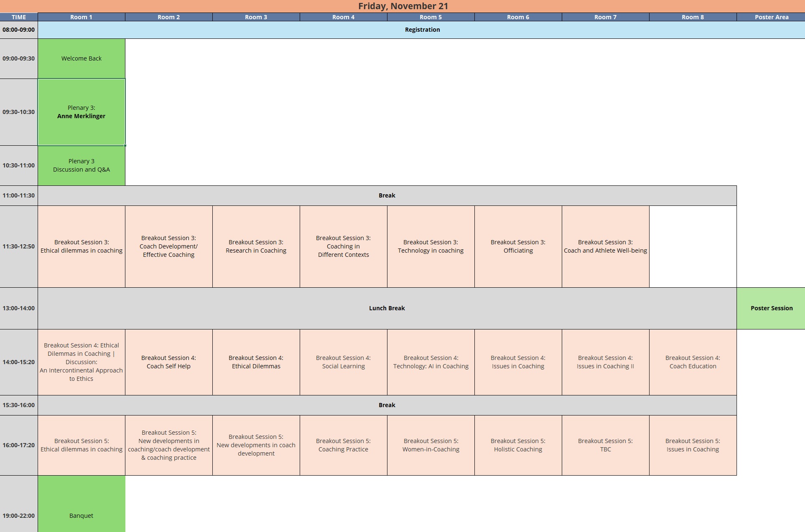The height and width of the screenshot is (532, 805).
Task: Select the Room 5 column header
Action: pyautogui.click(x=431, y=17)
